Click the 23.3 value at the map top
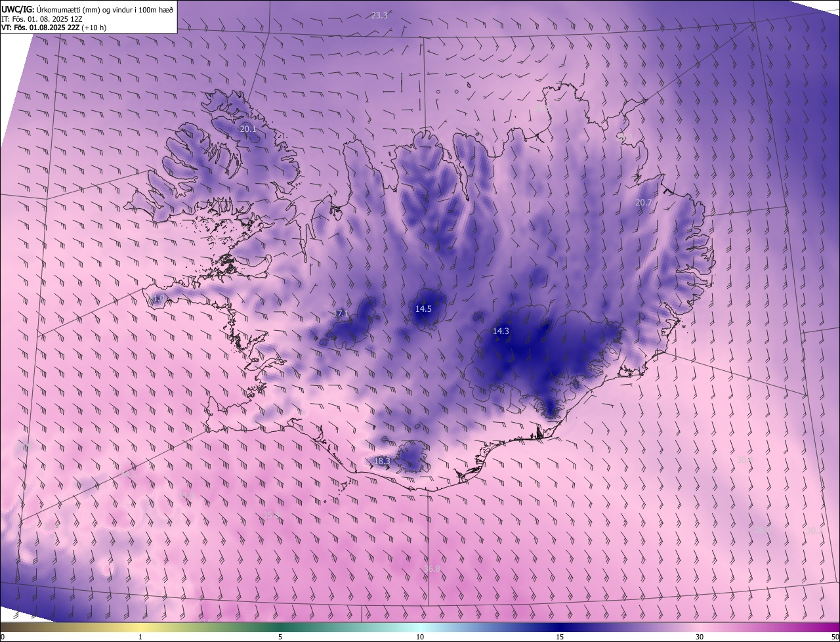 pyautogui.click(x=379, y=15)
